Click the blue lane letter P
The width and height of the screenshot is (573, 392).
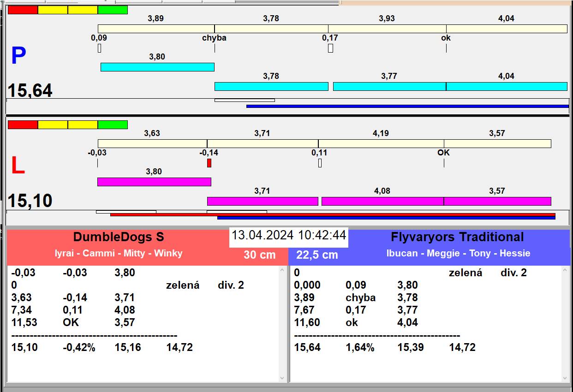pyautogui.click(x=18, y=56)
